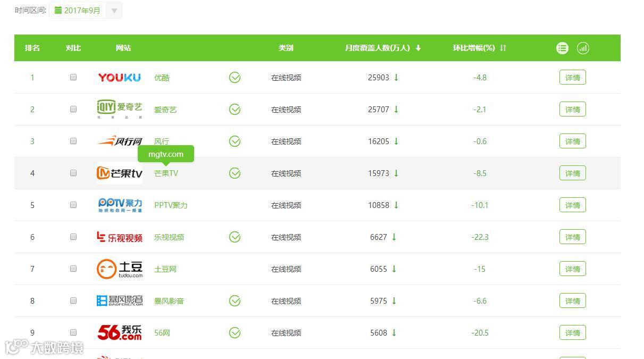Click the 类别 column header
644x359 pixels.
pyautogui.click(x=286, y=48)
